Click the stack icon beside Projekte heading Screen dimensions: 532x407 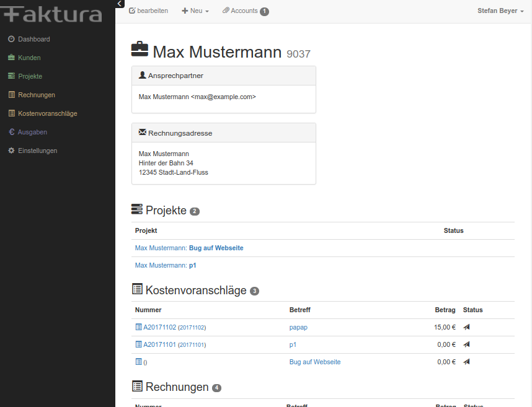tap(137, 209)
